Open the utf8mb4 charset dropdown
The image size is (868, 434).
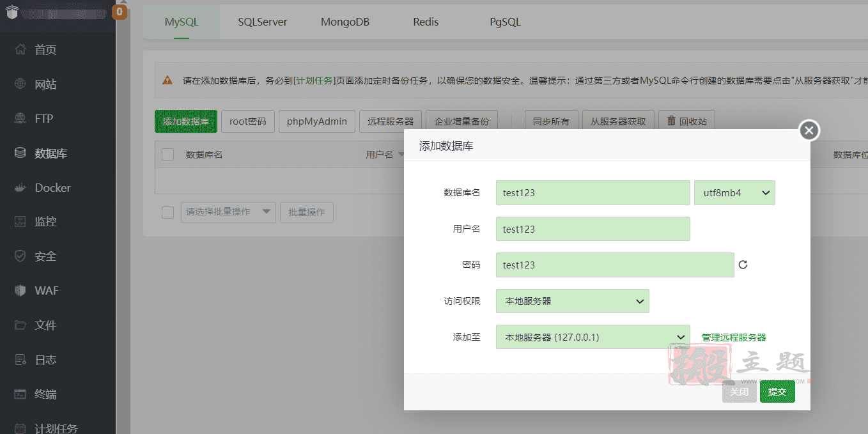(734, 193)
